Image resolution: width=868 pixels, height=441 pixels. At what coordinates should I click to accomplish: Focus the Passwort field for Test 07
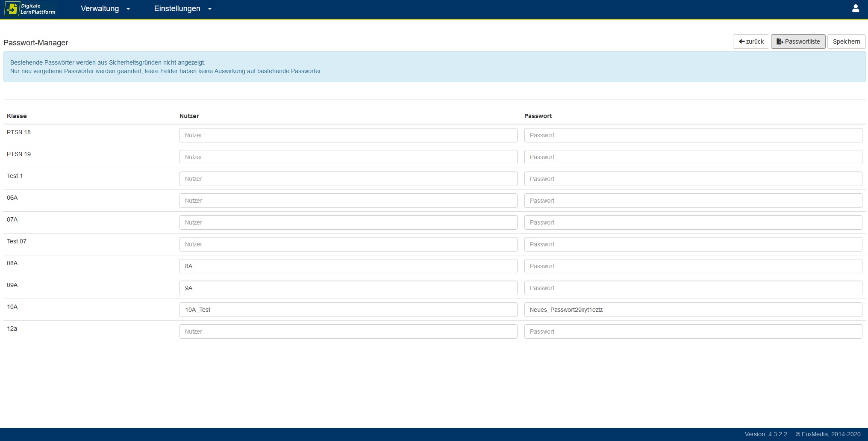(693, 244)
